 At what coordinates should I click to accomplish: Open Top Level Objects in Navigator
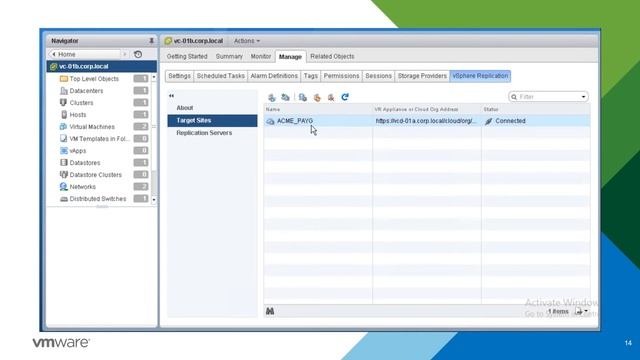[x=94, y=79]
